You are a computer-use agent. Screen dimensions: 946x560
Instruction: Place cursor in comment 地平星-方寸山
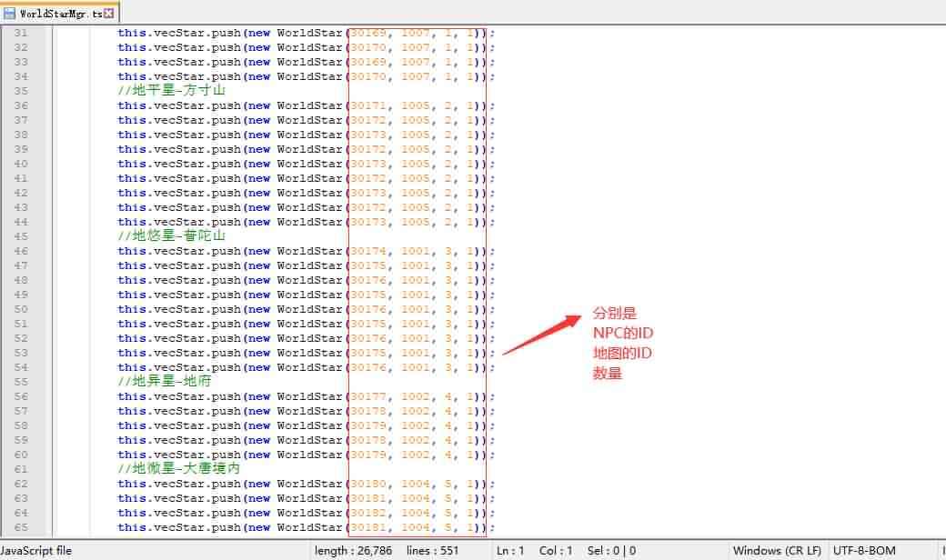(171, 91)
